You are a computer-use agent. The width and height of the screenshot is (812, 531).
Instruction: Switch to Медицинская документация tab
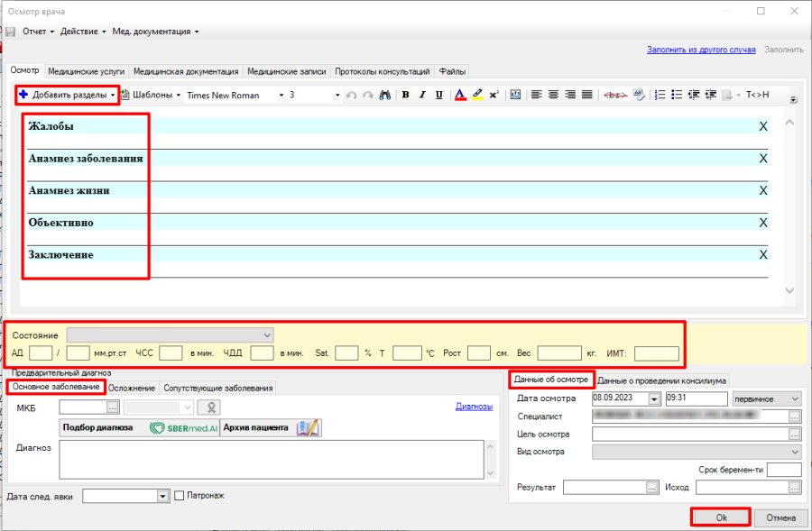click(186, 71)
